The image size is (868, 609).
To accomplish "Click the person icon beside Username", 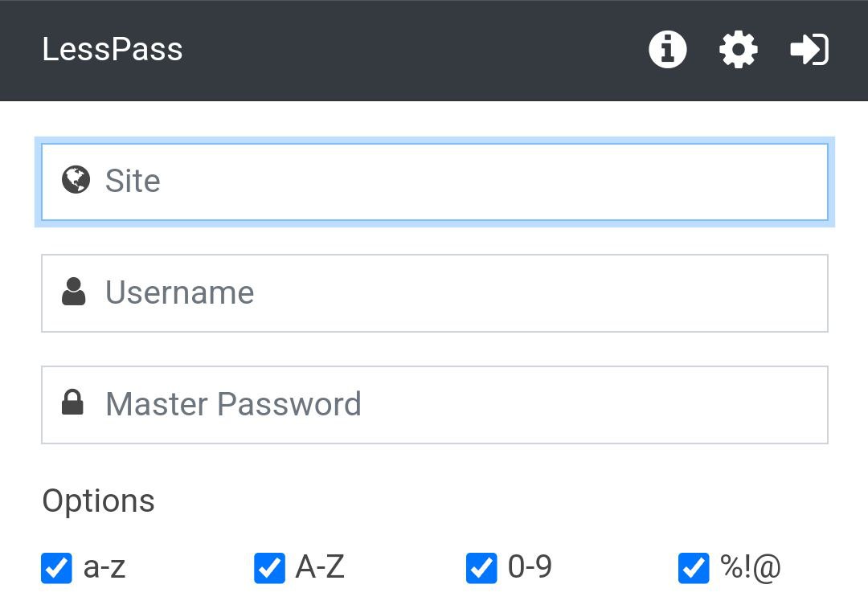I will pyautogui.click(x=74, y=292).
